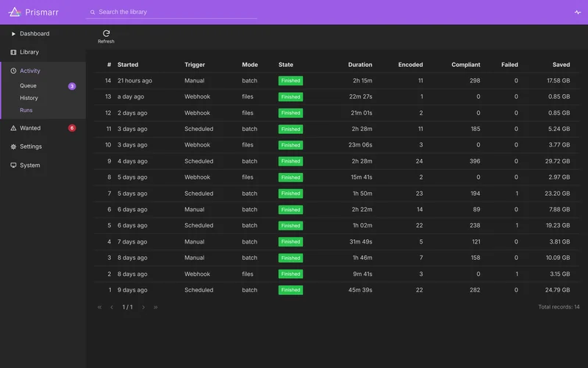The width and height of the screenshot is (588, 368).
Task: Sort by the State column header
Action: [286, 65]
